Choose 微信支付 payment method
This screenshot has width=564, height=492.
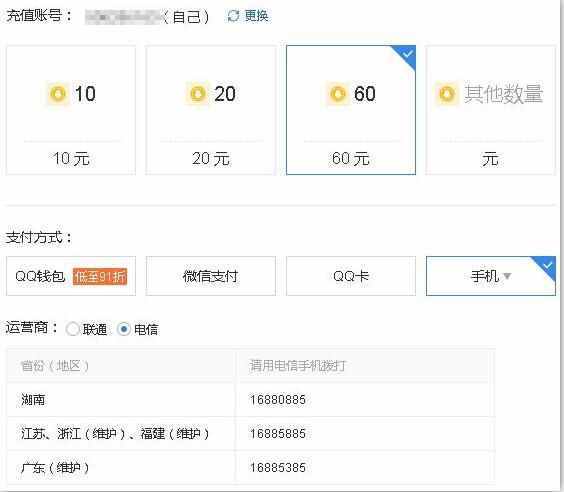[x=211, y=276]
